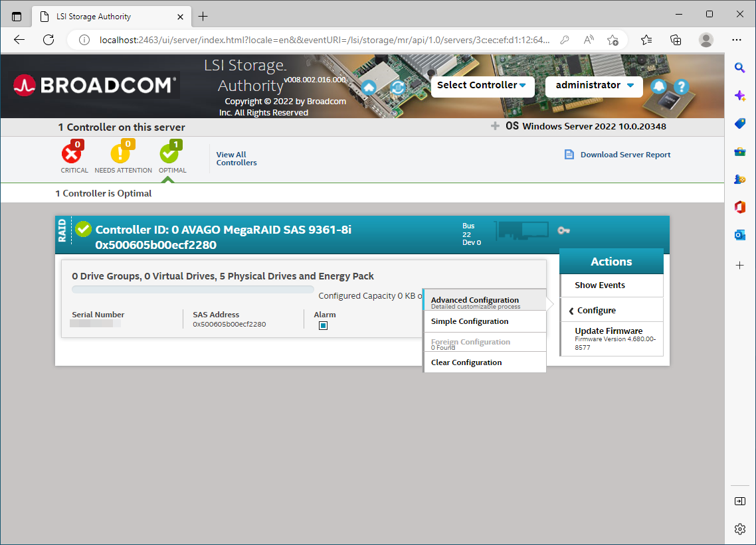Collapse the Configure submenu
The image size is (756, 545).
611,310
